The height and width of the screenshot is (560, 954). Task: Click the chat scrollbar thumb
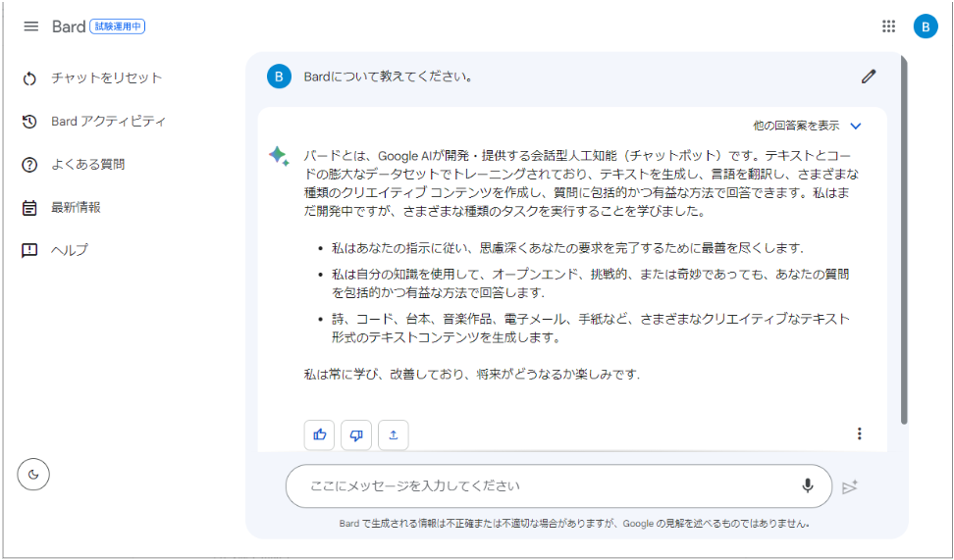pos(904,240)
